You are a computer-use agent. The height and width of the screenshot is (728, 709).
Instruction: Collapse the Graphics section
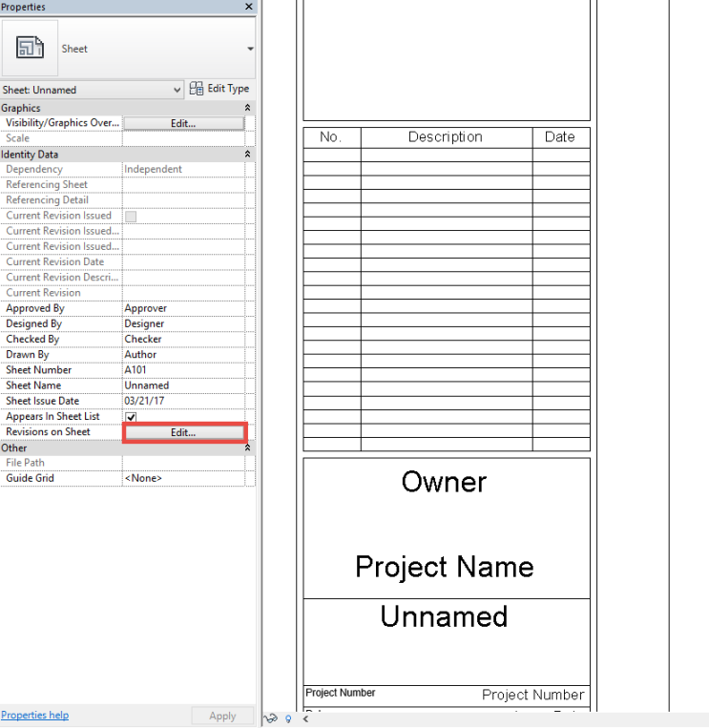pyautogui.click(x=249, y=109)
